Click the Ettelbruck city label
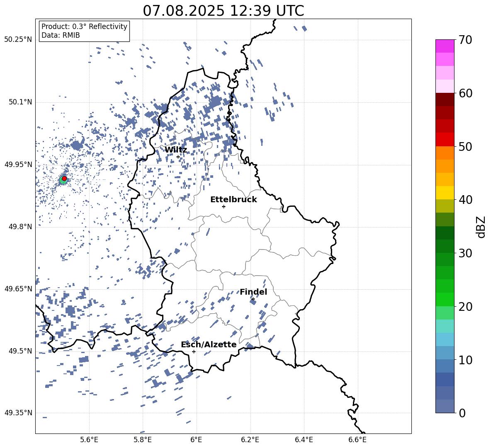This screenshot has height=448, width=491. tap(233, 200)
